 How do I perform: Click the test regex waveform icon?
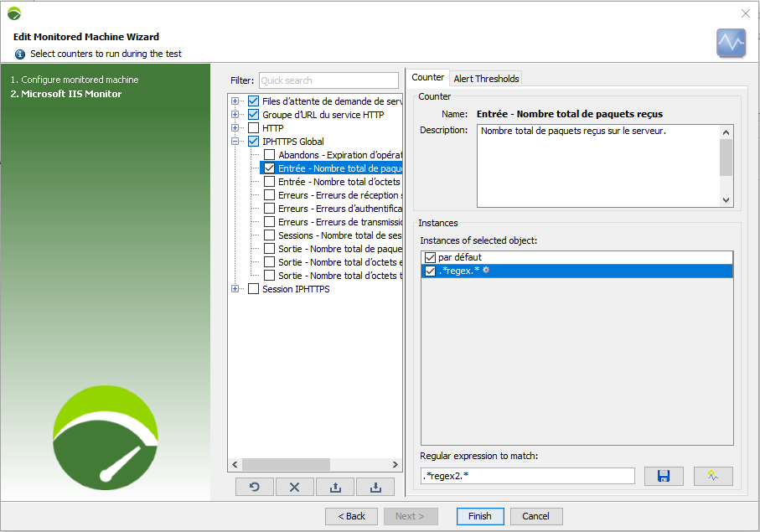[x=713, y=476]
